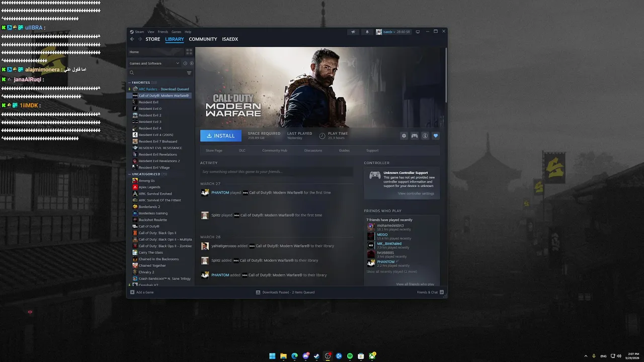Open the Xbox app from taskbar
The image size is (644, 362).
click(372, 356)
